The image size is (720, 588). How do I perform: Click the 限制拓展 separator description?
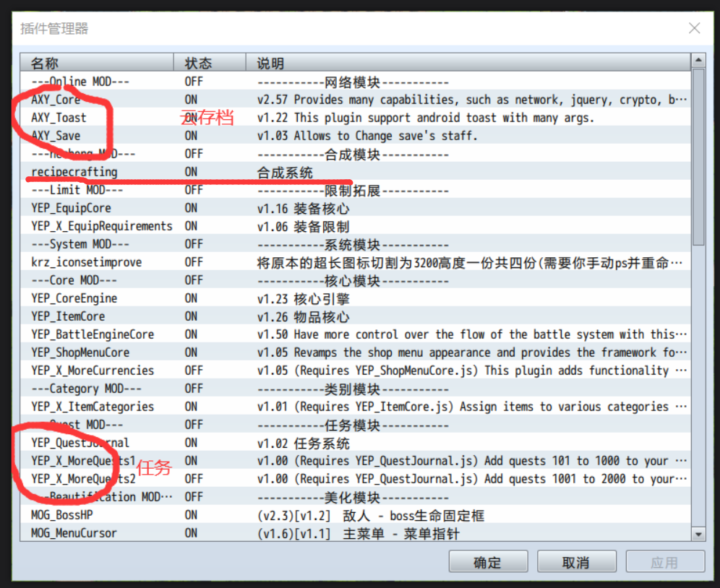point(353,191)
